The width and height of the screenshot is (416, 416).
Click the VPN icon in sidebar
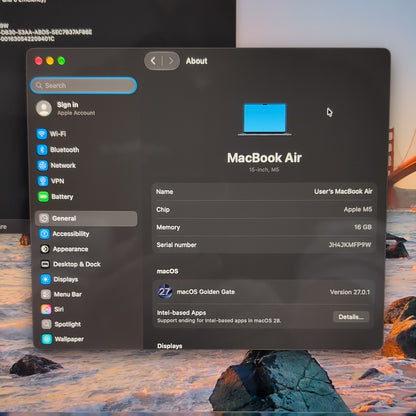point(43,181)
